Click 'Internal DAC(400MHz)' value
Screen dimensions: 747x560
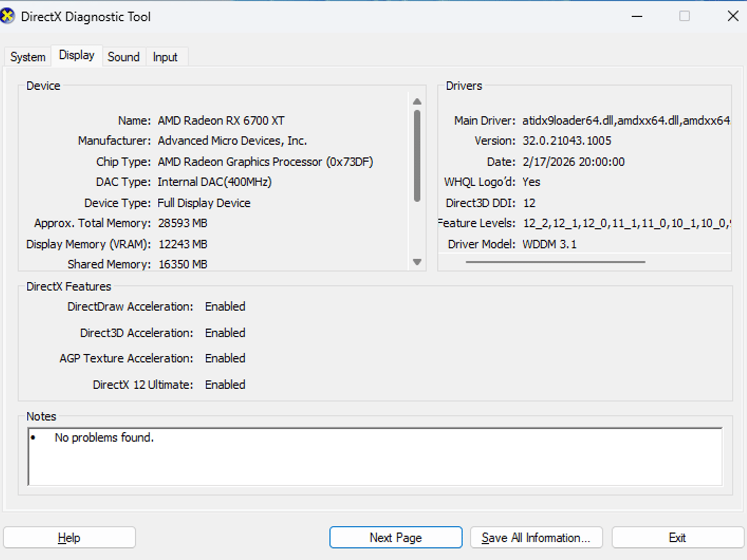(214, 182)
